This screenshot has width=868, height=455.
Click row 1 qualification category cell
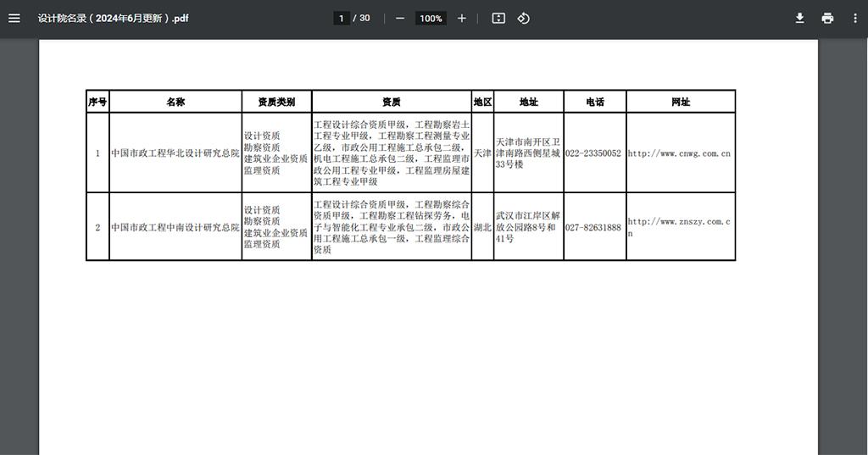[277, 153]
